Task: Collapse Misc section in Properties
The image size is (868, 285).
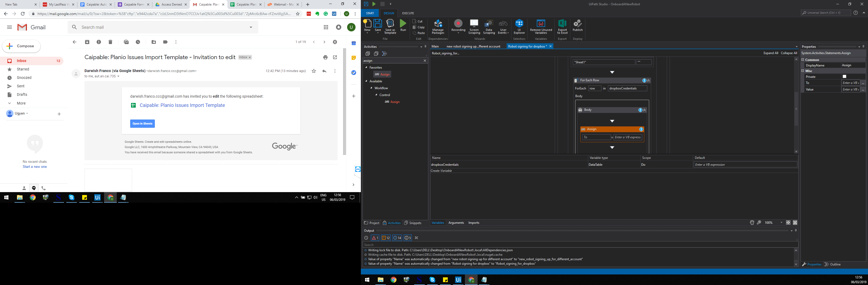Action: [x=803, y=71]
